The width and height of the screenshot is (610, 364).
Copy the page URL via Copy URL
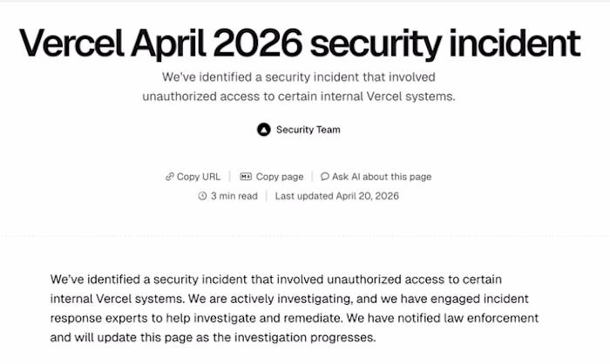tap(198, 177)
